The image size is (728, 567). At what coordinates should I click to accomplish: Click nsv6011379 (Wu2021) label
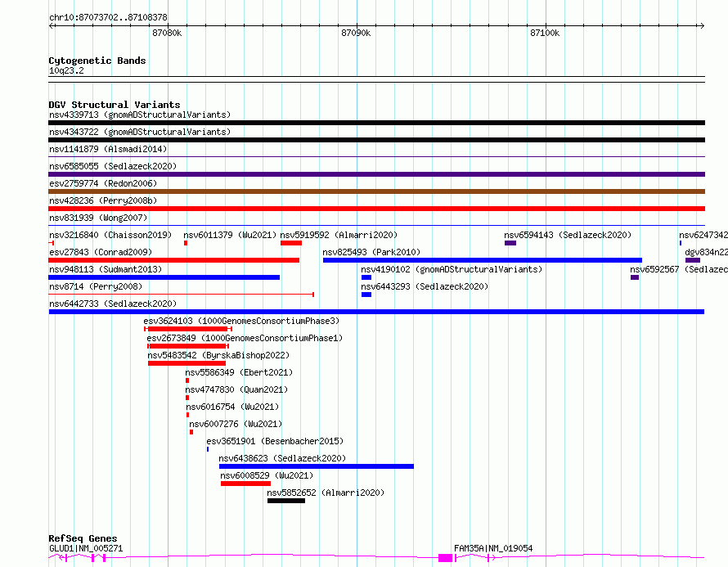coord(230,235)
